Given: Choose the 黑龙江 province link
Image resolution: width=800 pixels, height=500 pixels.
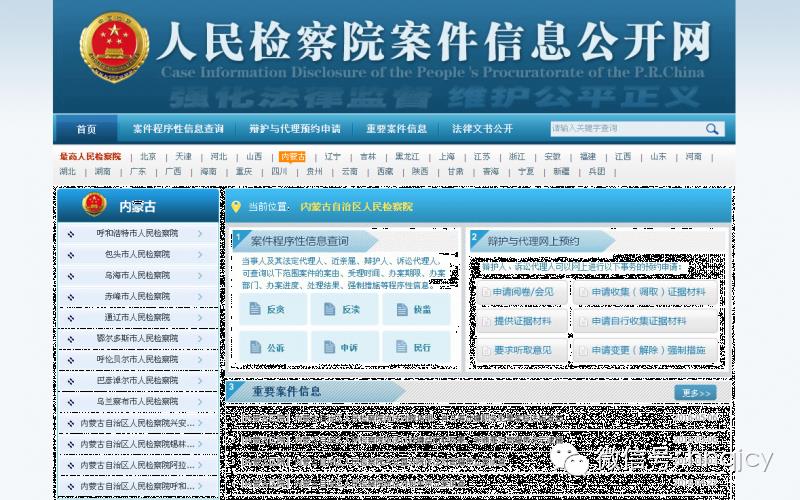Looking at the screenshot, I should pyautogui.click(x=407, y=157).
